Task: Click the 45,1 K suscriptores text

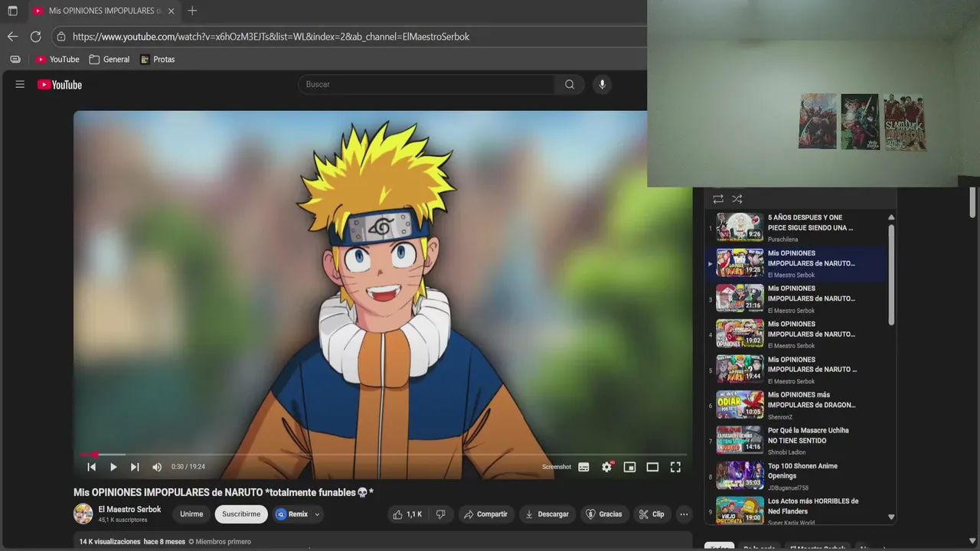Action: point(122,520)
